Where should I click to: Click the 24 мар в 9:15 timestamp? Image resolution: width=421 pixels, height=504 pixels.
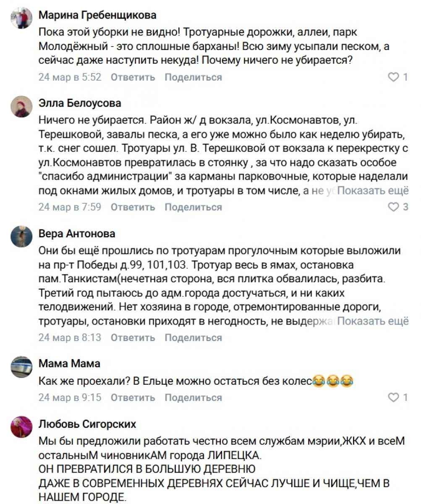pyautogui.click(x=70, y=397)
